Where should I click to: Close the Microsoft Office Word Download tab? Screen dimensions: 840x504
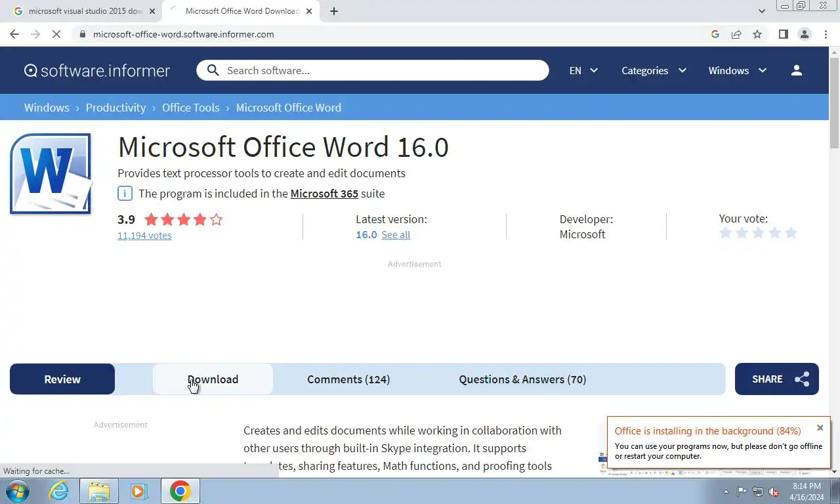(309, 11)
